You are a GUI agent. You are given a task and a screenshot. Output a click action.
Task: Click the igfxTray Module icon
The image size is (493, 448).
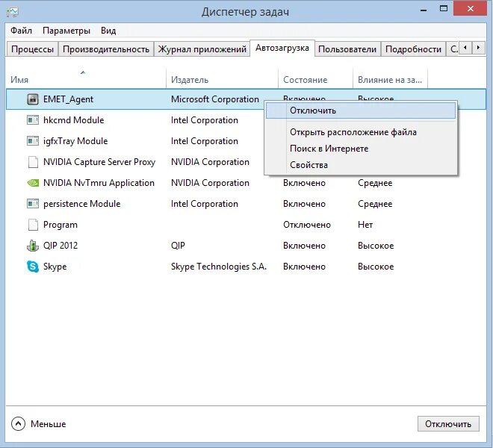tap(33, 141)
